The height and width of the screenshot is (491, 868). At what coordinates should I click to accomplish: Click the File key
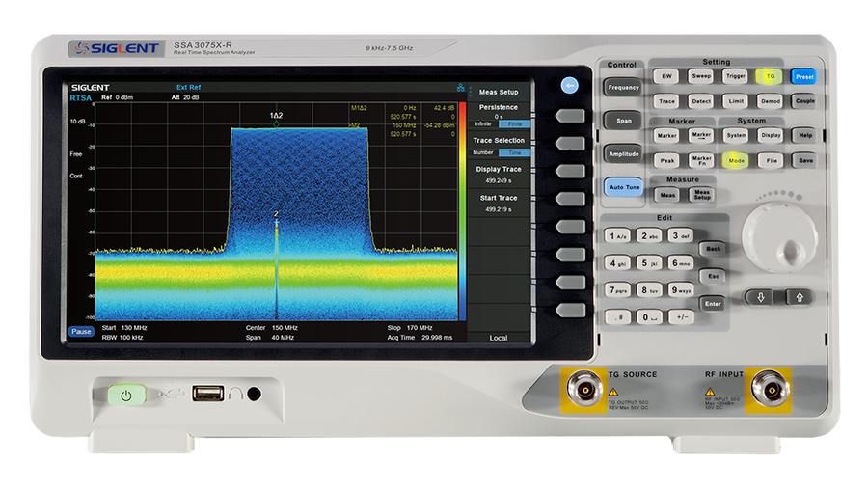point(771,160)
